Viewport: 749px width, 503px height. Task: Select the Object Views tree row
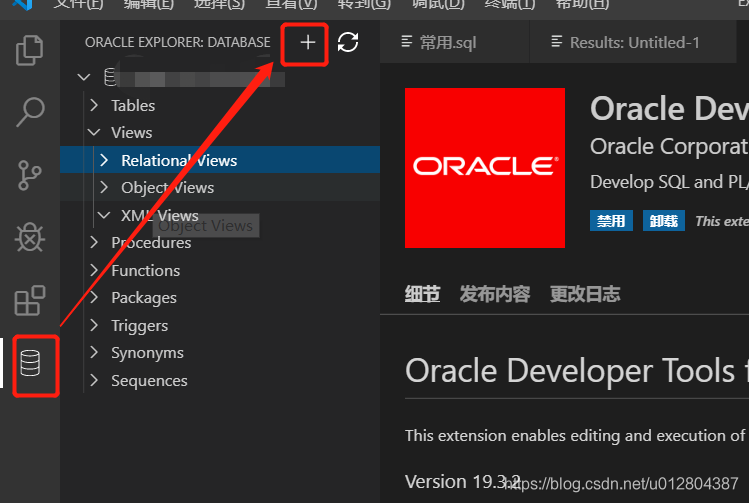pyautogui.click(x=220, y=187)
